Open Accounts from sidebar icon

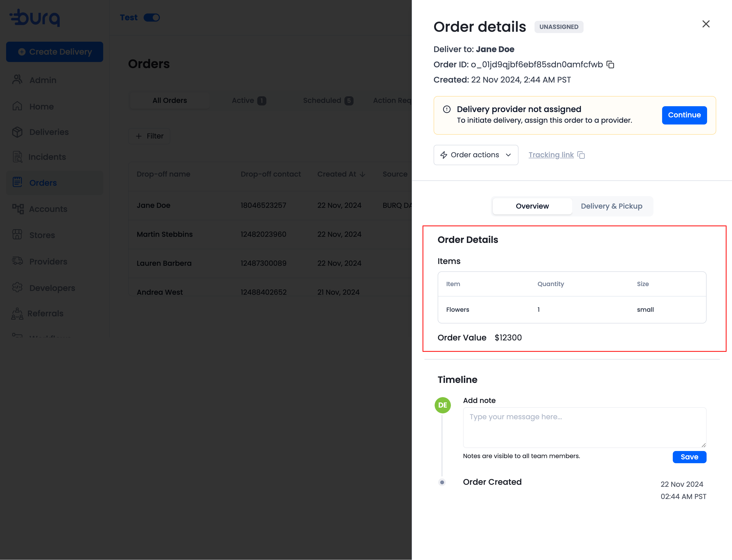[x=18, y=209]
